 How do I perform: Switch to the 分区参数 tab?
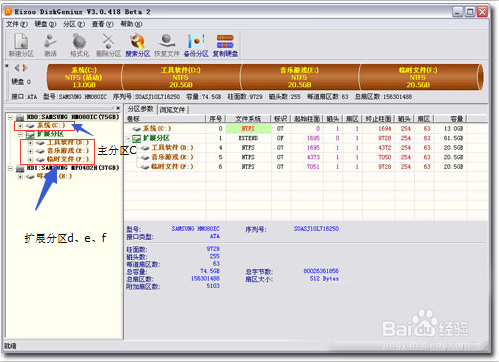[x=141, y=109]
